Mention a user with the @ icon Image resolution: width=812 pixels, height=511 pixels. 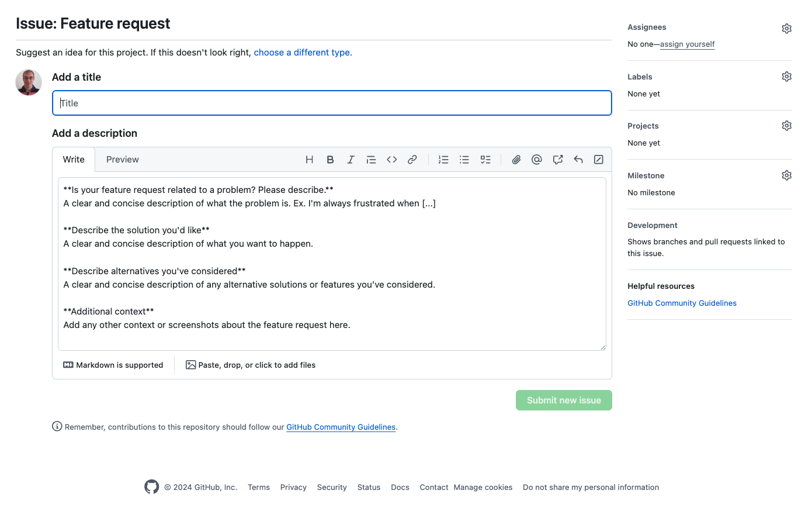pyautogui.click(x=537, y=160)
